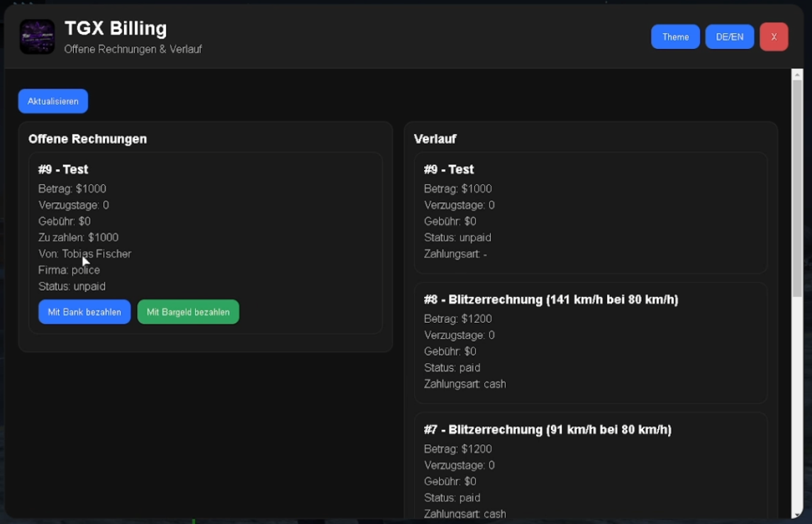The width and height of the screenshot is (812, 524).
Task: Click "Firma: police" line
Action: pos(69,269)
